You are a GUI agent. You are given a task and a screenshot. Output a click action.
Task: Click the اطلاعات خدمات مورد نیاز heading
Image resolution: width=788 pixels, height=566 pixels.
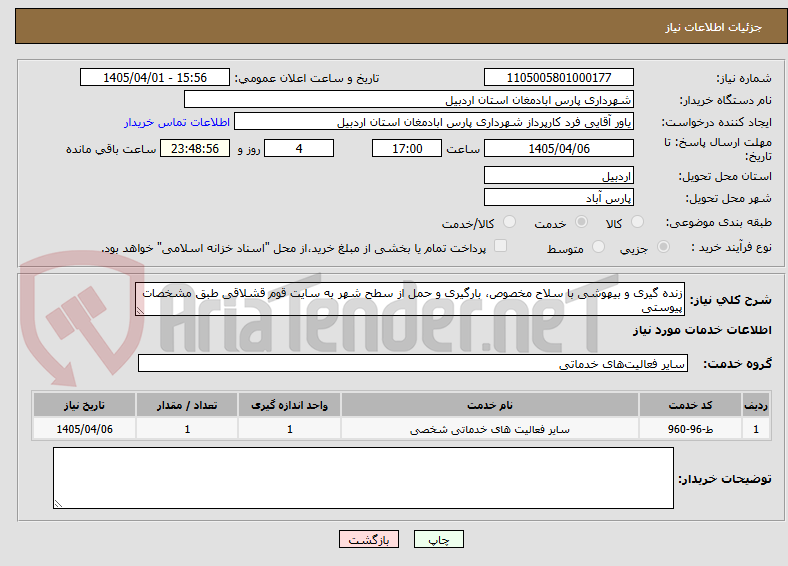click(x=702, y=330)
